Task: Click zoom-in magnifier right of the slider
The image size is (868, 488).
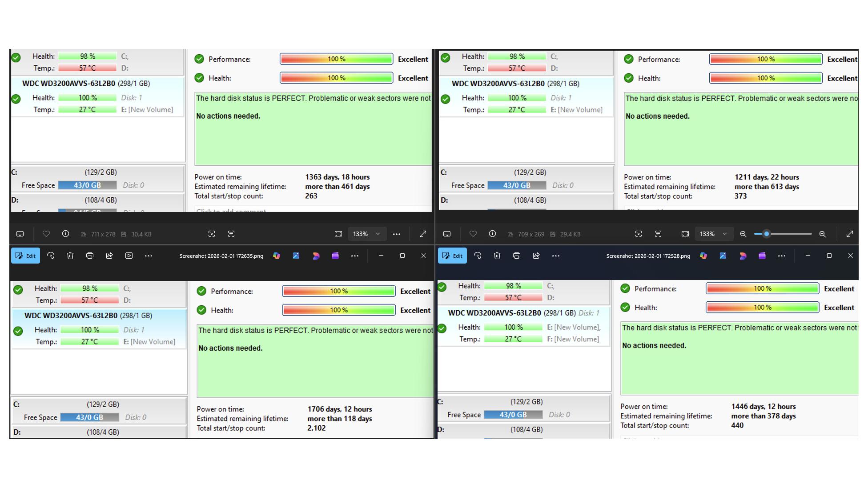Action: (x=823, y=234)
